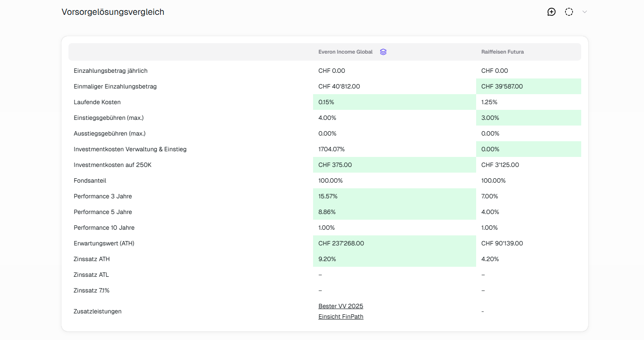This screenshot has width=644, height=340.
Task: Click the dashed circle status icon
Action: pos(569,12)
